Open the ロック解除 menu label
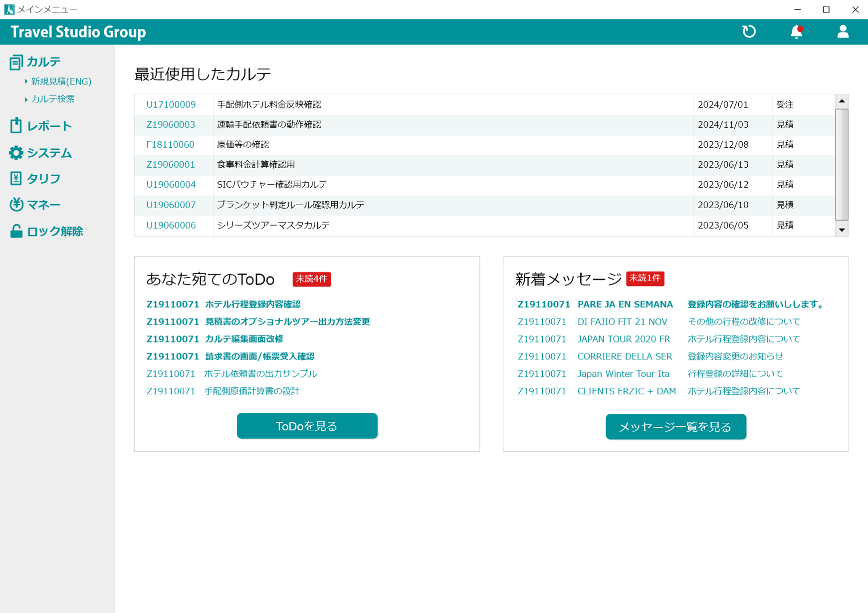 pyautogui.click(x=55, y=231)
